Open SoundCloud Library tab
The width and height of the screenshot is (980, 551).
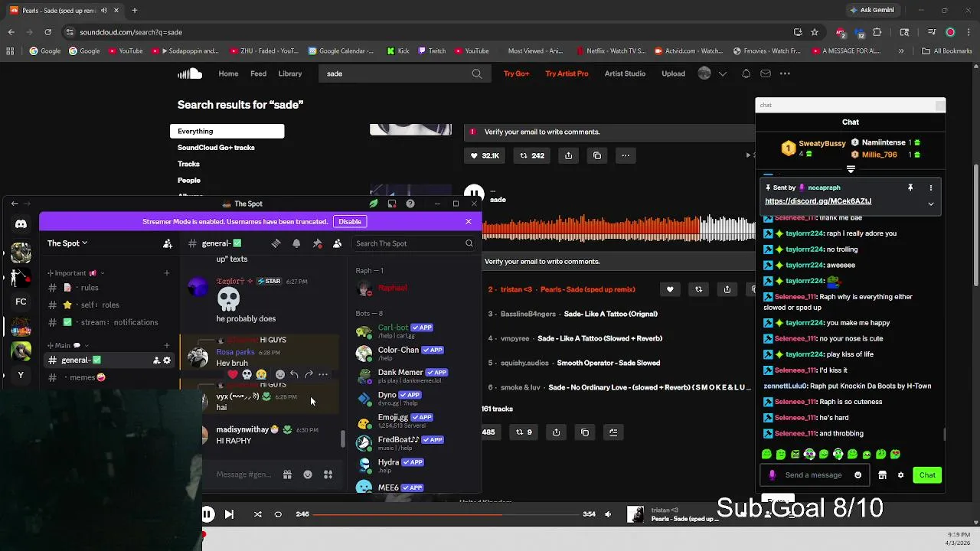coord(290,73)
